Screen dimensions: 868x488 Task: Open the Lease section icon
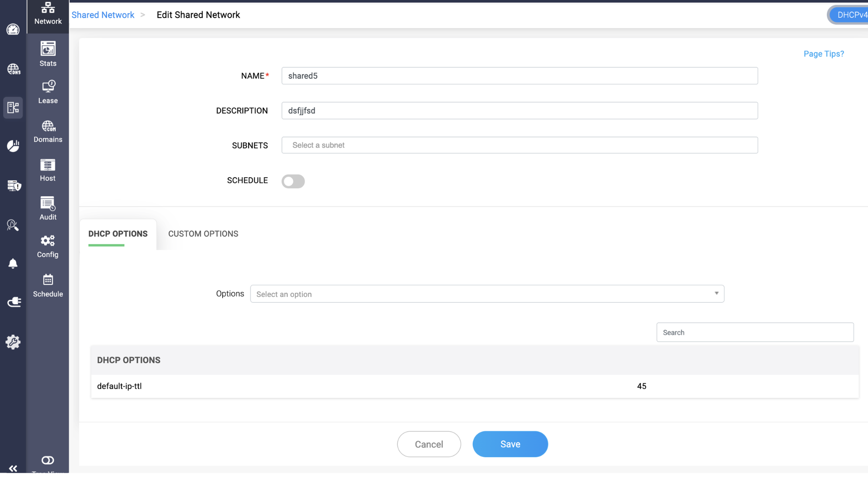[x=48, y=86]
